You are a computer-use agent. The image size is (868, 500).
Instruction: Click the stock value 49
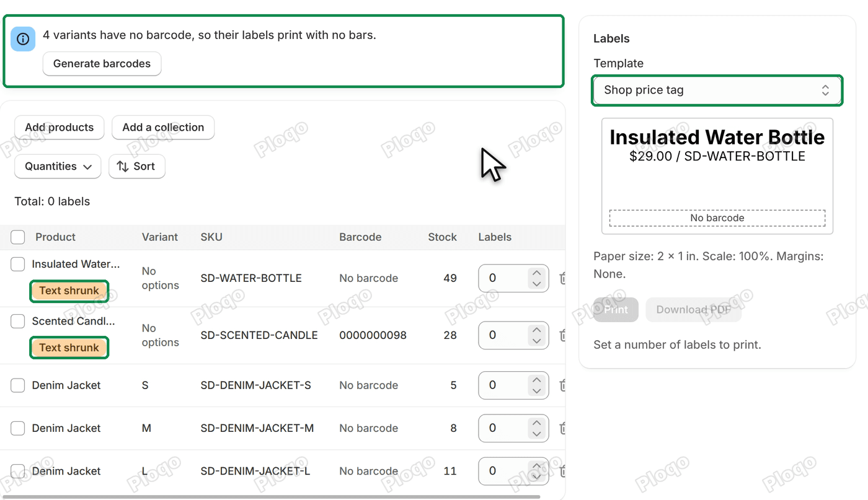coord(450,278)
